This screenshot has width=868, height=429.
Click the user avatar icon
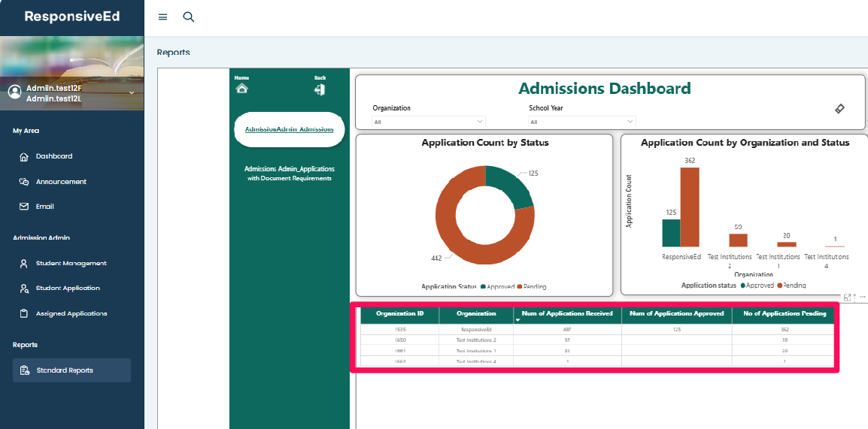coord(14,92)
